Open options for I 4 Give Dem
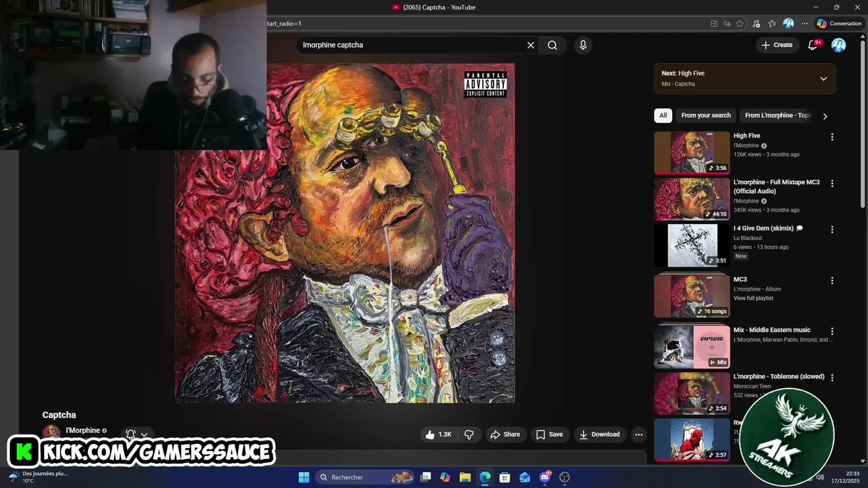Viewport: 868px width, 488px height. [x=832, y=229]
